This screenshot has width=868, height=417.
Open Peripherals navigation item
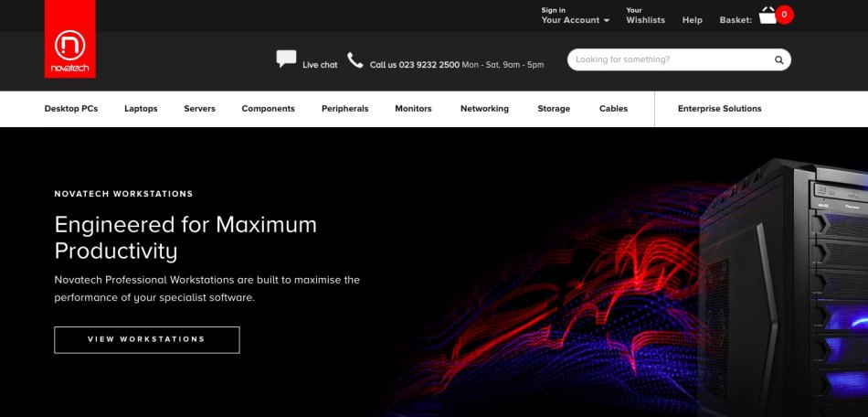pos(344,109)
